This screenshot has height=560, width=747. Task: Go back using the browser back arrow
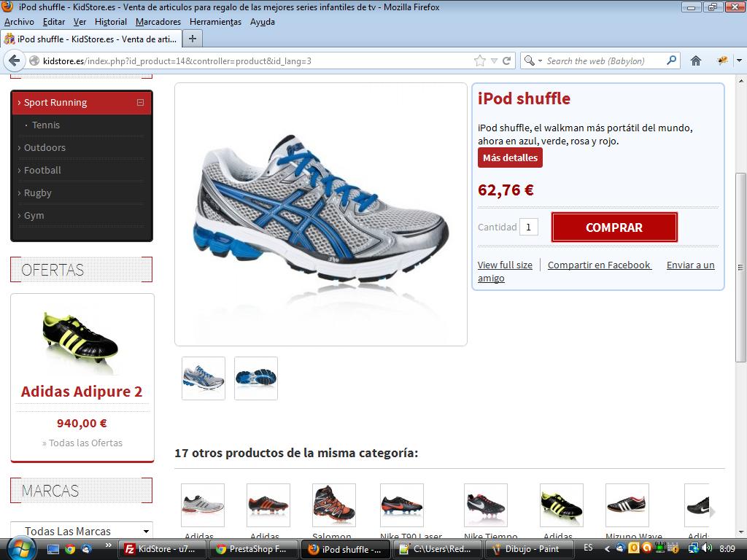tap(15, 61)
